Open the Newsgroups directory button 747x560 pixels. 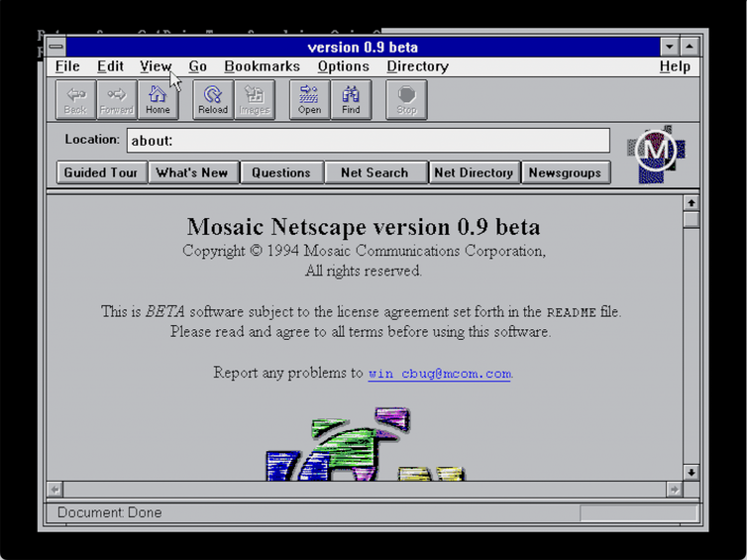(x=565, y=172)
